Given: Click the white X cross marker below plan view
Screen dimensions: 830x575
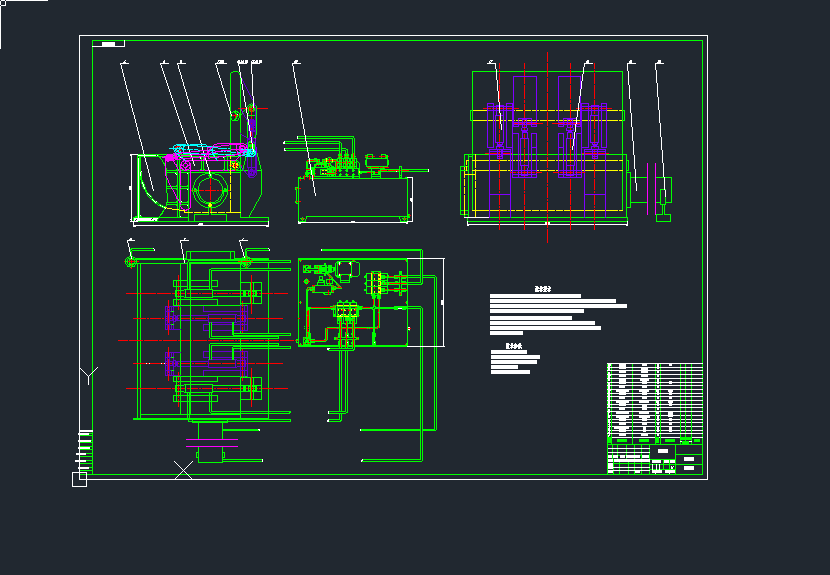Looking at the screenshot, I should pos(184,469).
